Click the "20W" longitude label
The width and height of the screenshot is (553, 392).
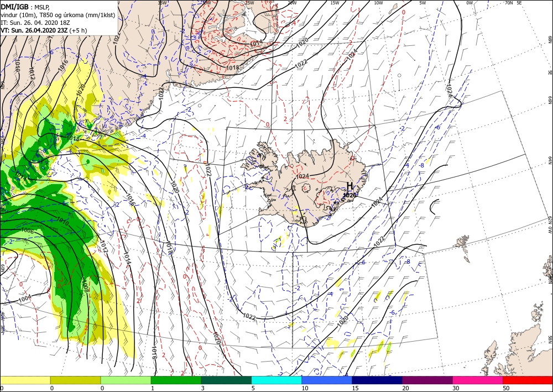(x=292, y=3)
